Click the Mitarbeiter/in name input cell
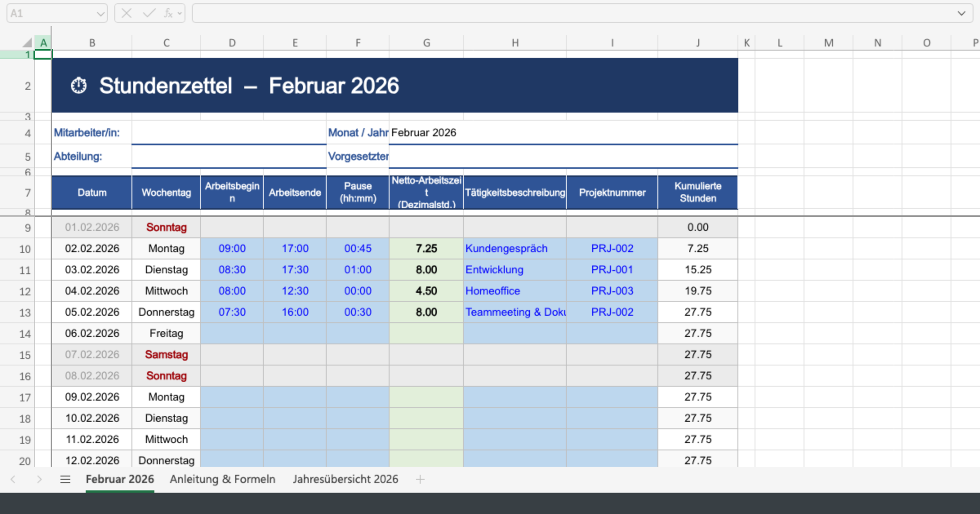 229,133
